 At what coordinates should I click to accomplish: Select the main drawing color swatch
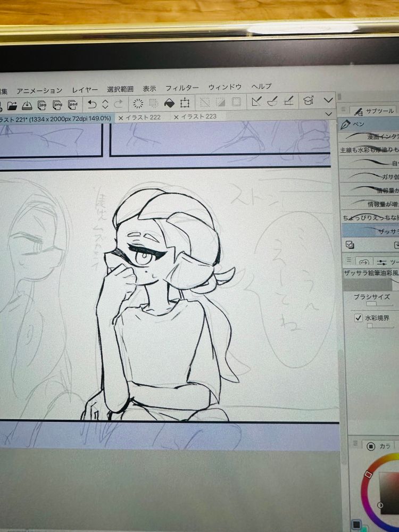click(356, 525)
